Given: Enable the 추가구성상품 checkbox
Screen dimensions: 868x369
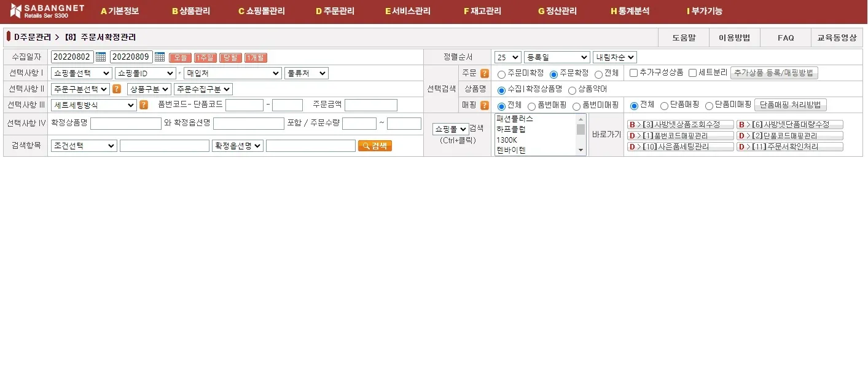Looking at the screenshot, I should pyautogui.click(x=634, y=73).
